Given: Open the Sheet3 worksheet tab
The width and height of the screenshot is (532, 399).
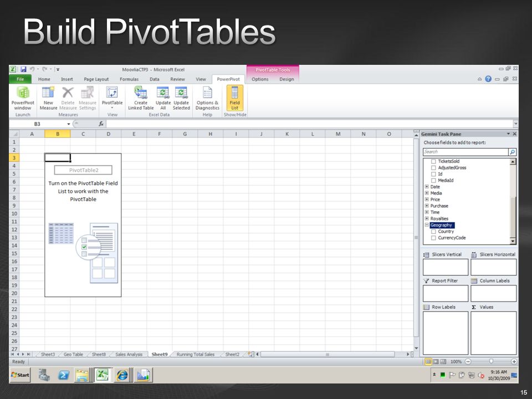Looking at the screenshot, I should coord(48,354).
